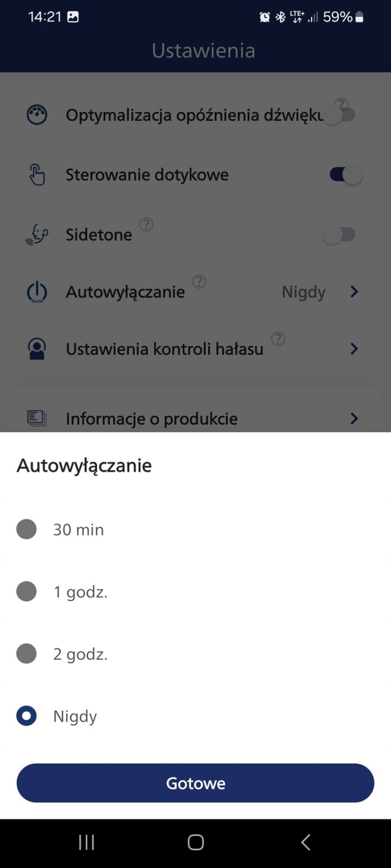Select the 30 min radio option
This screenshot has width=391, height=868.
point(27,529)
